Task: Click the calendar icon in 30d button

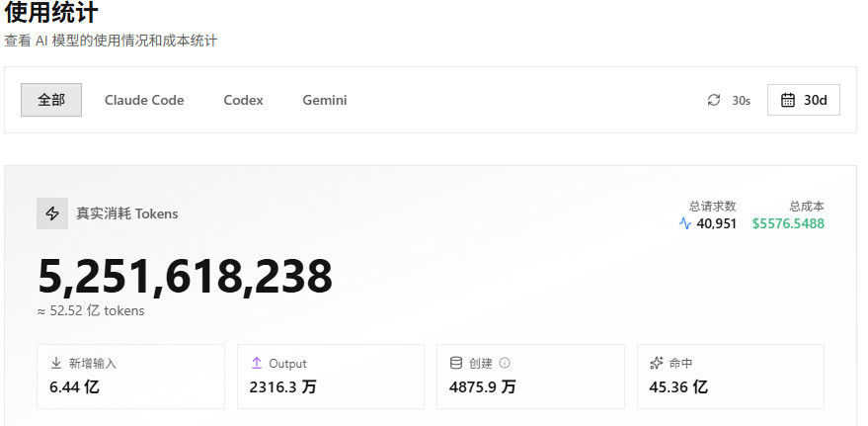Action: [x=787, y=100]
